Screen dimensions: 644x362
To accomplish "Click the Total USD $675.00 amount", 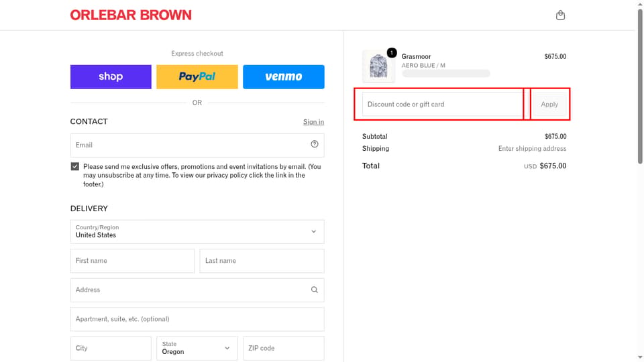I will tap(545, 166).
